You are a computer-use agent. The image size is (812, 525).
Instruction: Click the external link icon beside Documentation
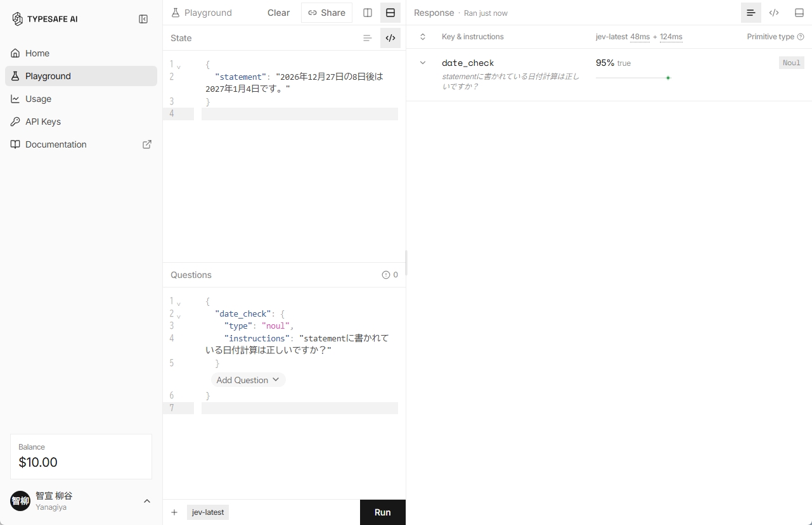click(147, 144)
